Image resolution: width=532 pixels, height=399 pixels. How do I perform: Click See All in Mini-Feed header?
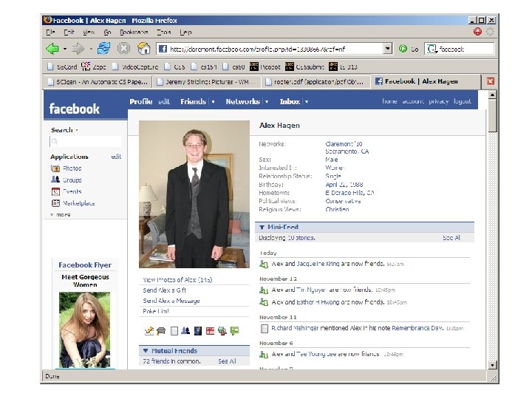tap(451, 238)
